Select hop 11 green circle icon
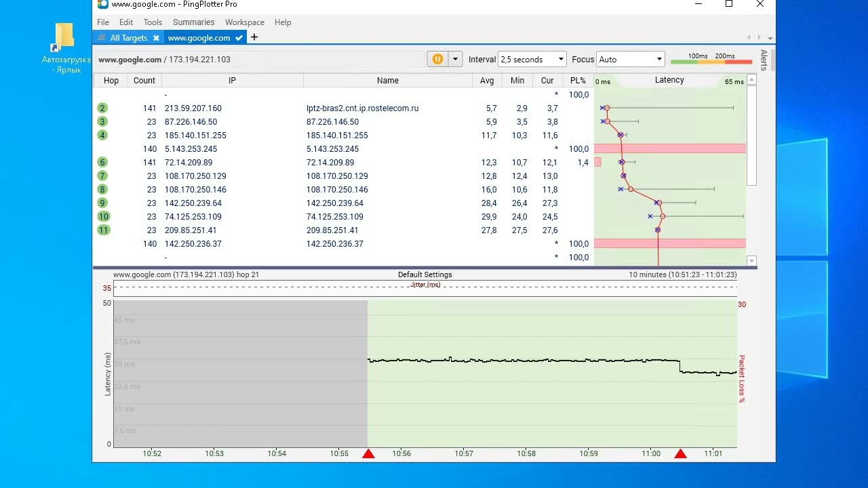Image resolution: width=868 pixels, height=488 pixels. coord(103,230)
